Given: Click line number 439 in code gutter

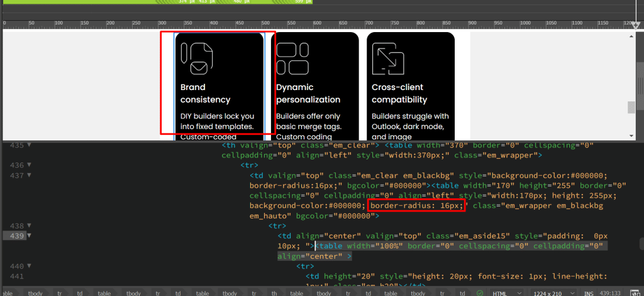Looking at the screenshot, I should click(17, 236).
